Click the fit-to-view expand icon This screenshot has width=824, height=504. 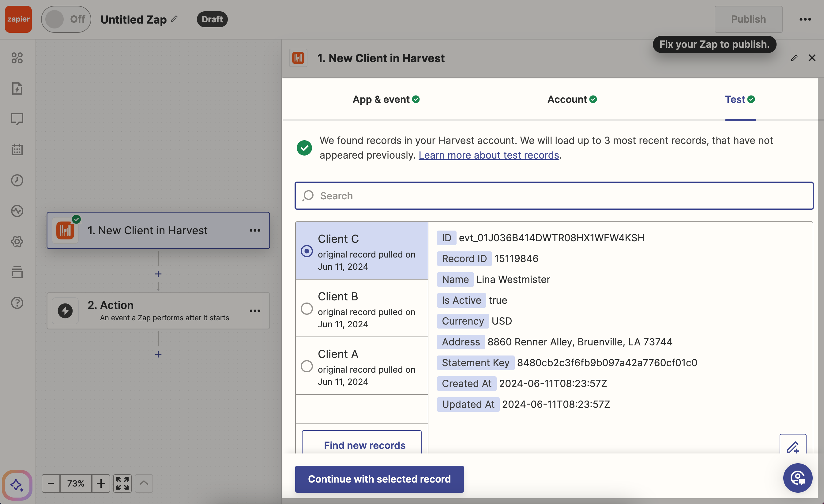click(122, 483)
